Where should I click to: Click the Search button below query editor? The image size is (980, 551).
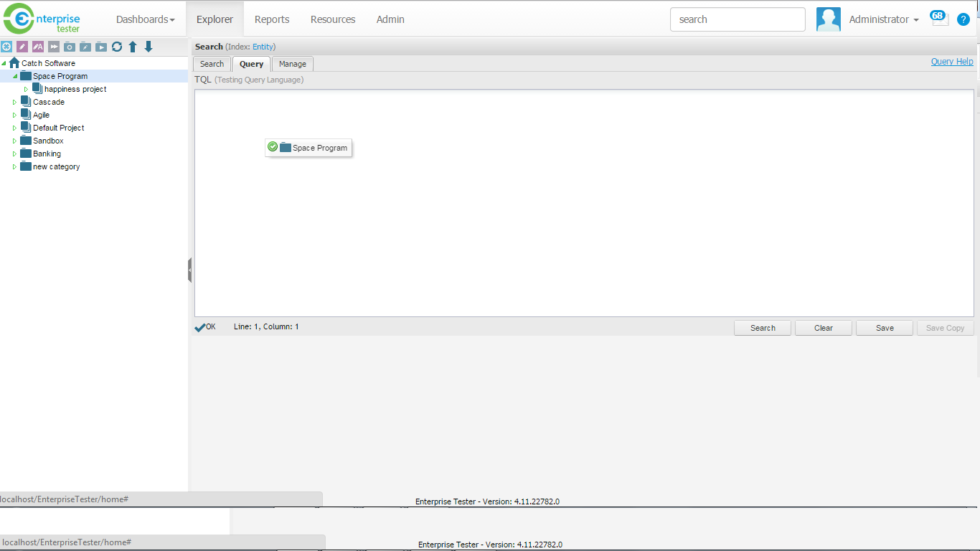pyautogui.click(x=762, y=328)
